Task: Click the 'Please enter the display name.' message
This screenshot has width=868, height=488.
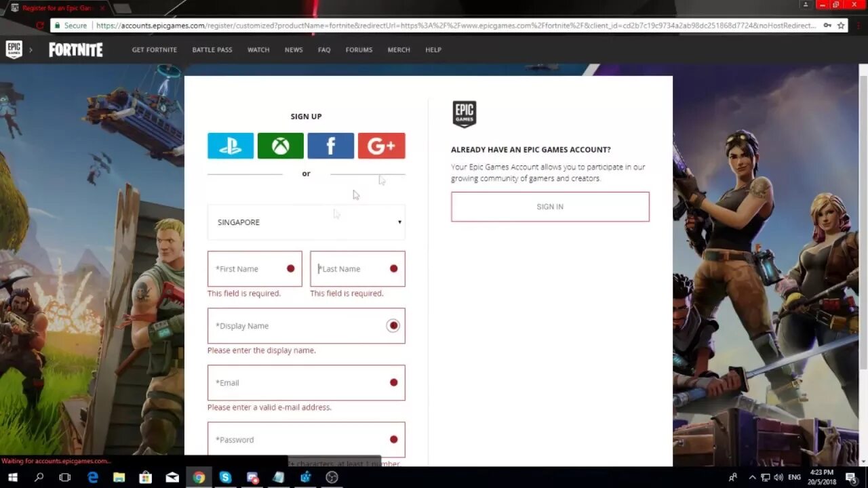Action: (262, 350)
